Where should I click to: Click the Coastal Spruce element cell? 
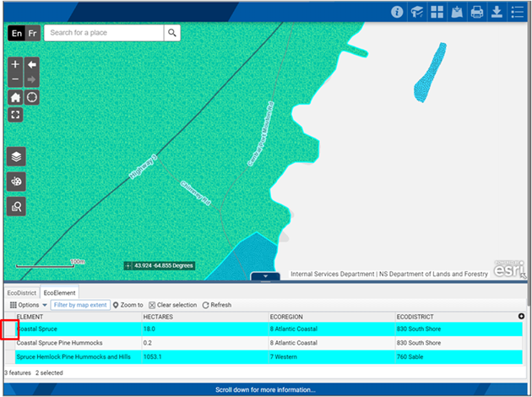point(79,329)
